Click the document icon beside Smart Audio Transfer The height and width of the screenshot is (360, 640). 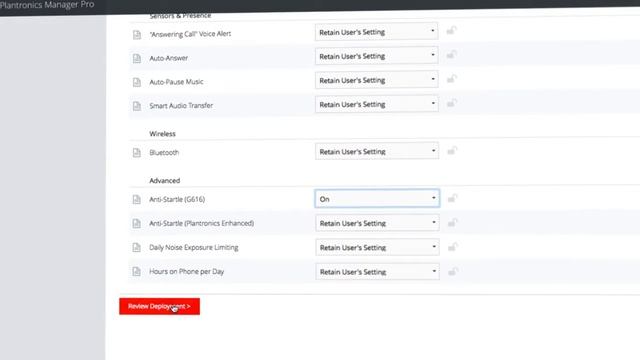click(x=137, y=106)
